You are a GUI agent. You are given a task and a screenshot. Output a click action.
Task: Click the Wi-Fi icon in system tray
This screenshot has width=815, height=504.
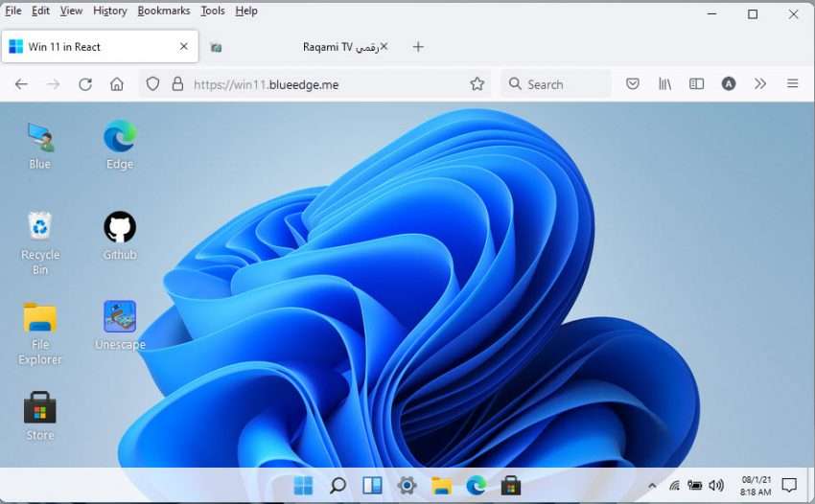(674, 486)
